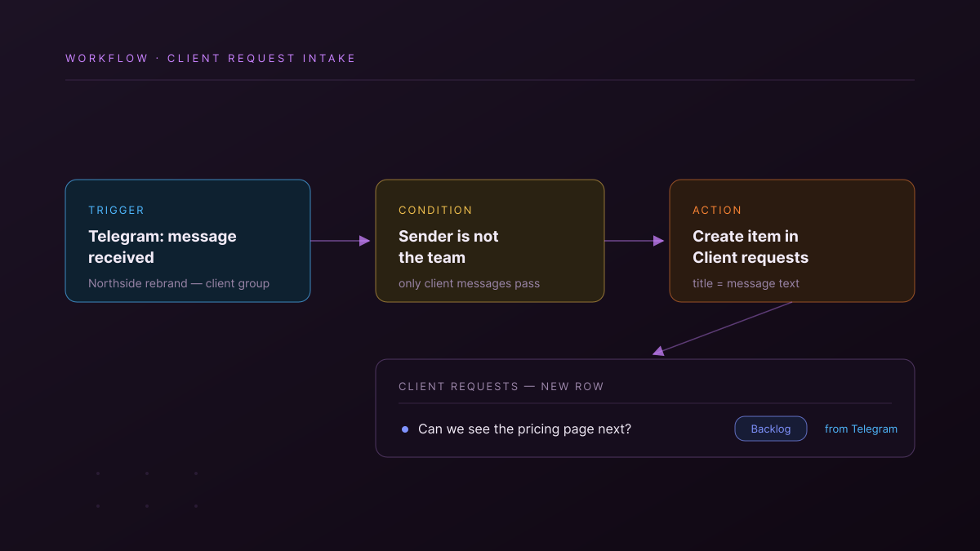This screenshot has width=980, height=551.
Task: Open the 'Sender is not the team' condition card
Action: (490, 241)
